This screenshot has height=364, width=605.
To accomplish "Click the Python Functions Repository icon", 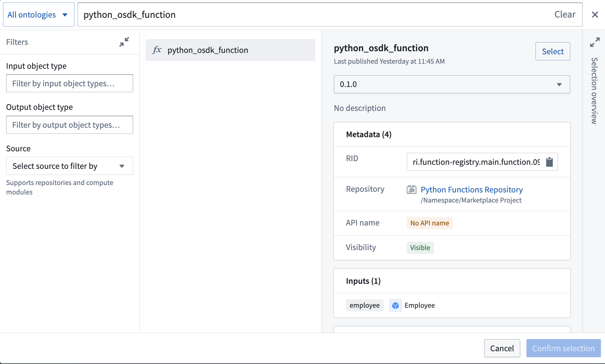I will tap(411, 190).
